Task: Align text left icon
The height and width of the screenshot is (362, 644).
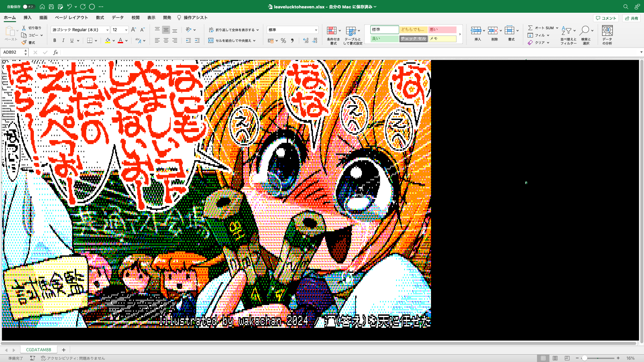Action: pos(157,41)
